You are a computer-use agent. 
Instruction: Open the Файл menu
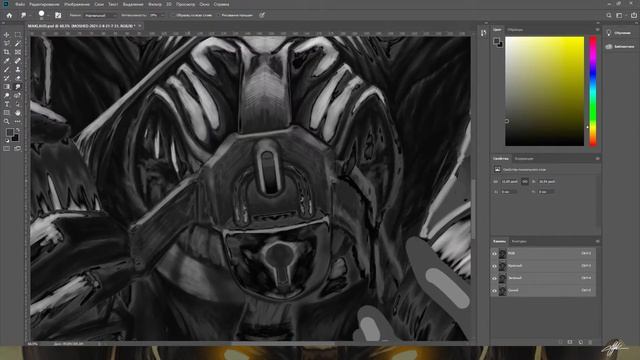point(20,4)
